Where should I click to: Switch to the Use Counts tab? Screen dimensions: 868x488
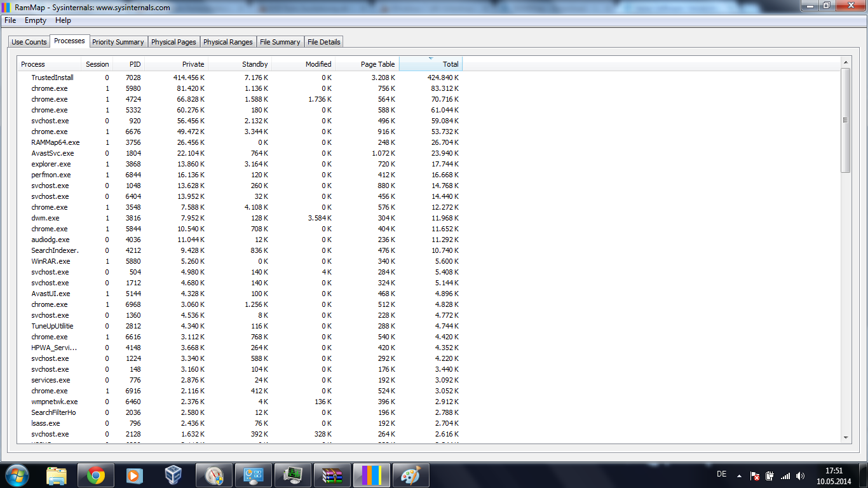pyautogui.click(x=29, y=42)
